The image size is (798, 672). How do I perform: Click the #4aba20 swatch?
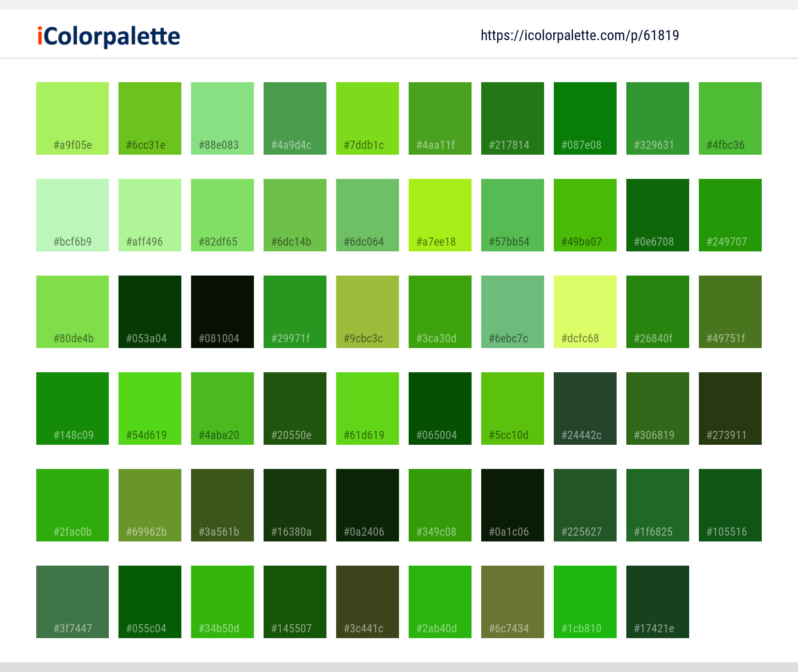click(222, 409)
